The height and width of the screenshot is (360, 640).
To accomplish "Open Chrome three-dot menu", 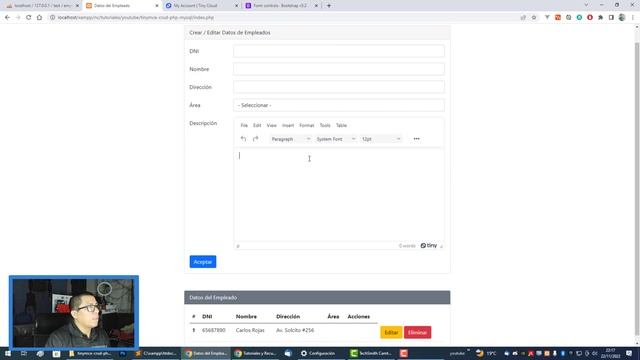I will click(633, 18).
